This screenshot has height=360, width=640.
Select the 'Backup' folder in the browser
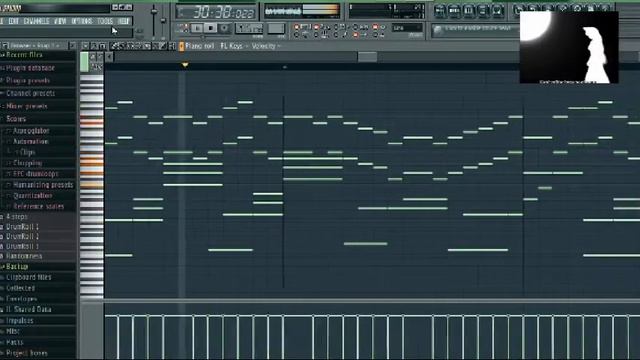coord(17,267)
